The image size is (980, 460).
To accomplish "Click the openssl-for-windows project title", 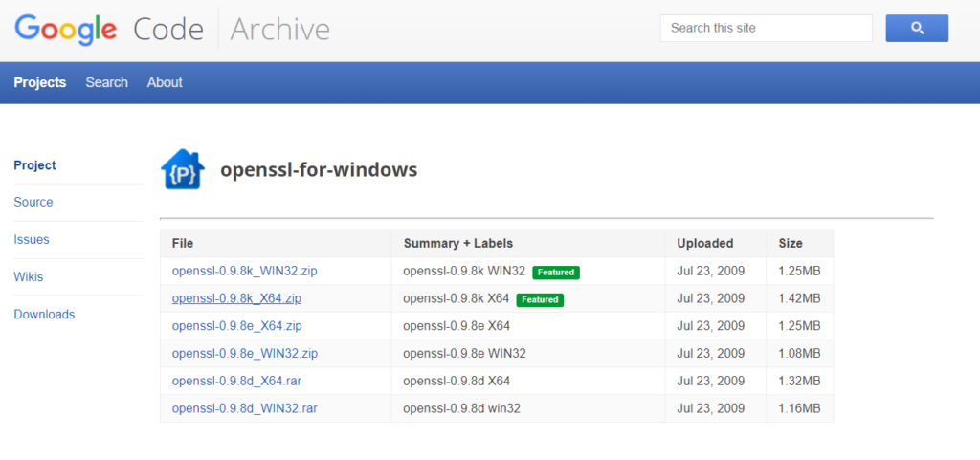I will tap(319, 170).
